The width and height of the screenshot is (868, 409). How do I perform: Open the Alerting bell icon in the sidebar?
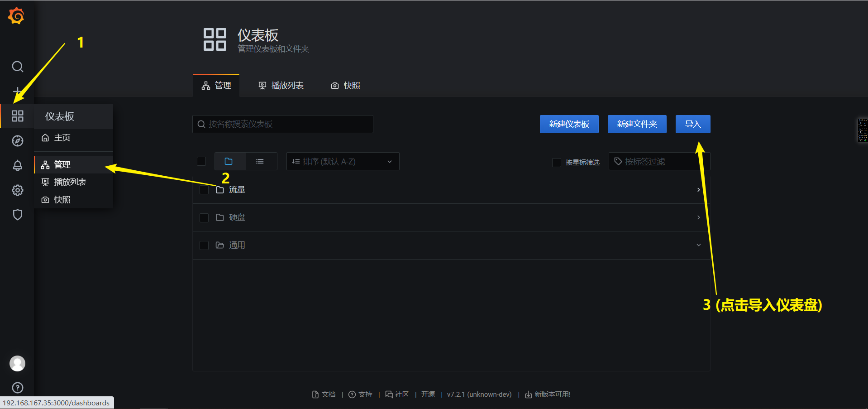click(x=17, y=165)
